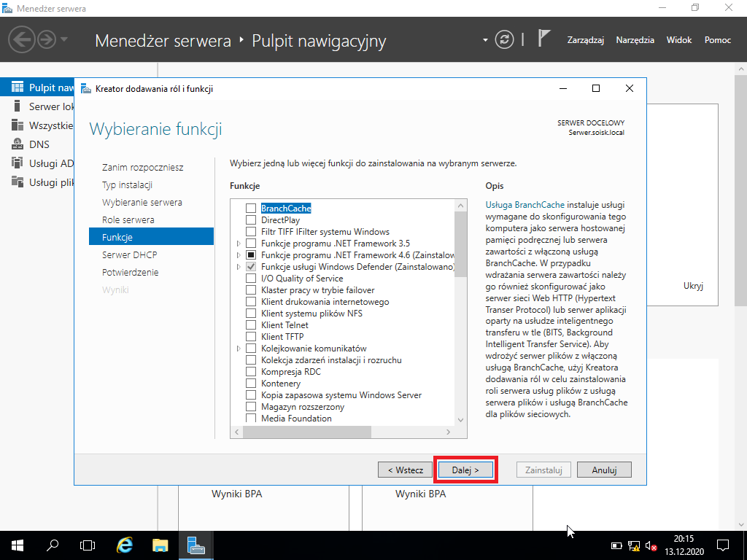Expand Kolejkowanie komunikatów tree node

click(x=239, y=349)
